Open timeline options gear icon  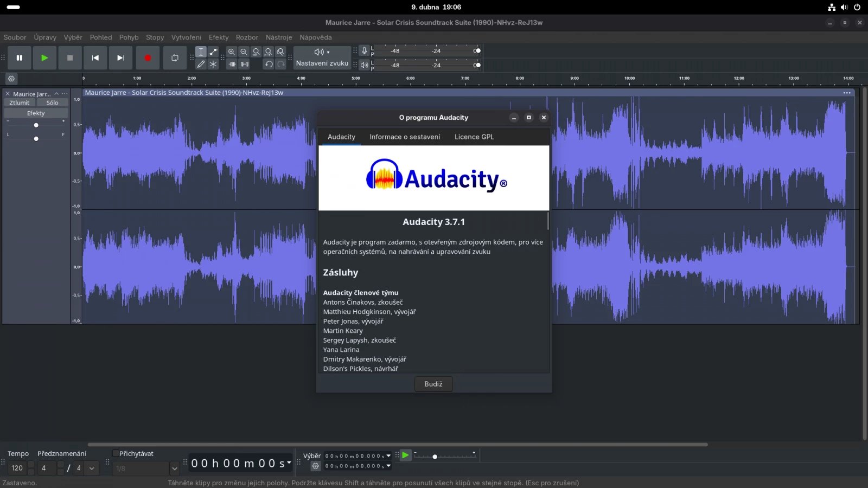[x=11, y=79]
